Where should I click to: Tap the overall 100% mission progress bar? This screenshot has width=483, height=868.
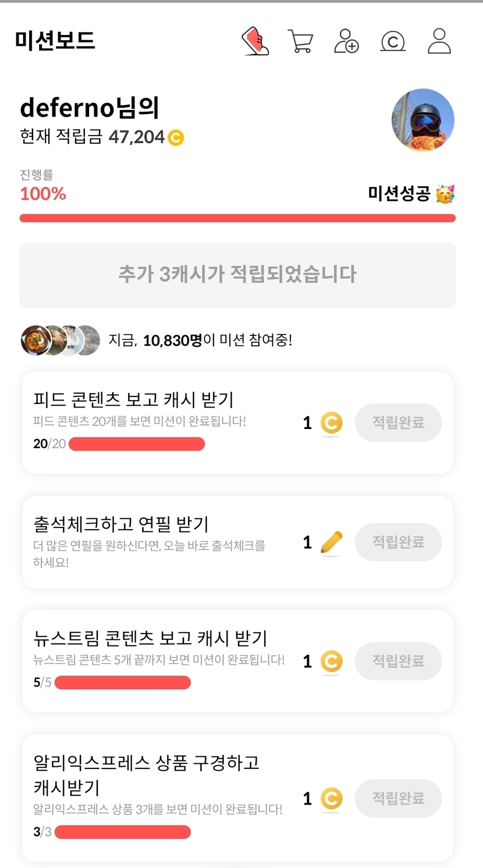point(237,218)
